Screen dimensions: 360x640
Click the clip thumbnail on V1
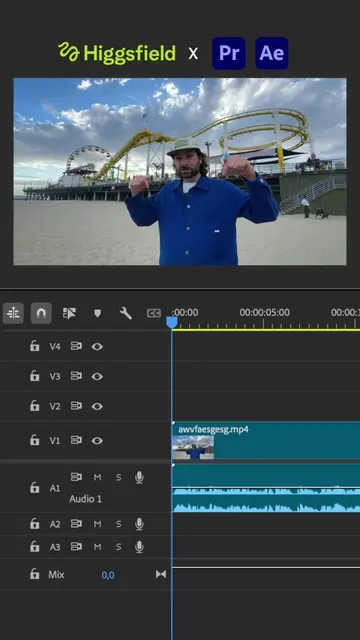tap(193, 447)
